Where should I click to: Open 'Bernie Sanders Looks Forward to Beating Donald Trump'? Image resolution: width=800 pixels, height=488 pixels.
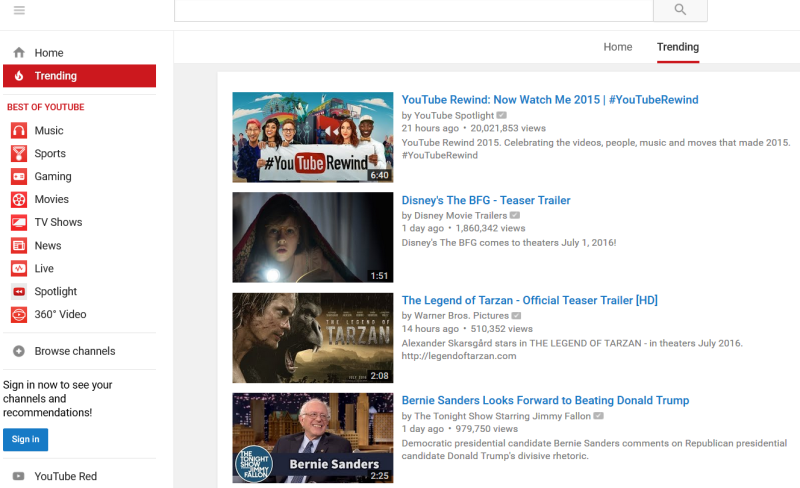(x=545, y=401)
